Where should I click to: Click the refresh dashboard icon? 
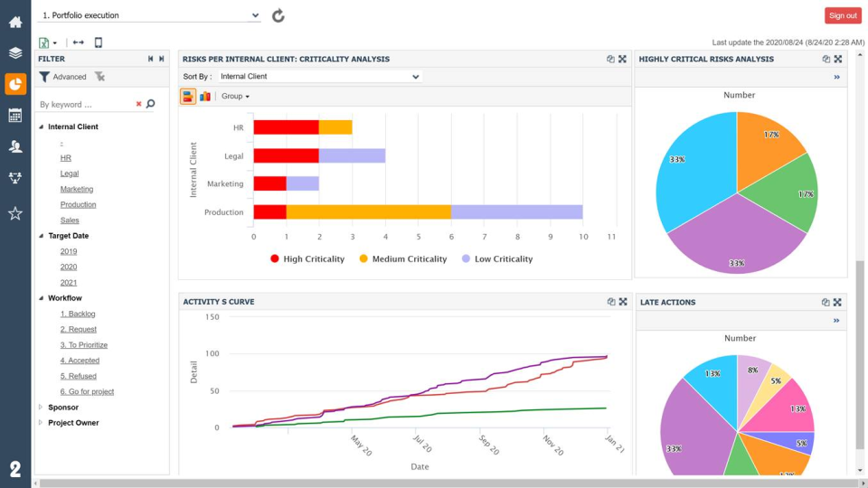[x=278, y=15]
